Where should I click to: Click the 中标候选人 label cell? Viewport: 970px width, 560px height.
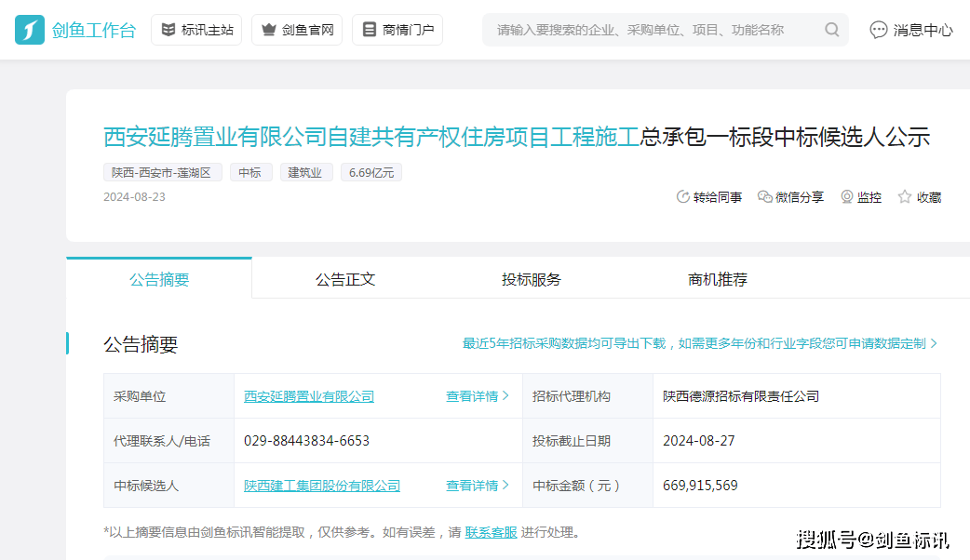pyautogui.click(x=168, y=486)
